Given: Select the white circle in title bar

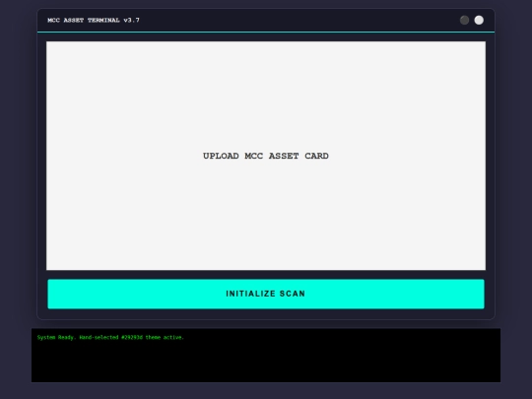Looking at the screenshot, I should pyautogui.click(x=479, y=20).
